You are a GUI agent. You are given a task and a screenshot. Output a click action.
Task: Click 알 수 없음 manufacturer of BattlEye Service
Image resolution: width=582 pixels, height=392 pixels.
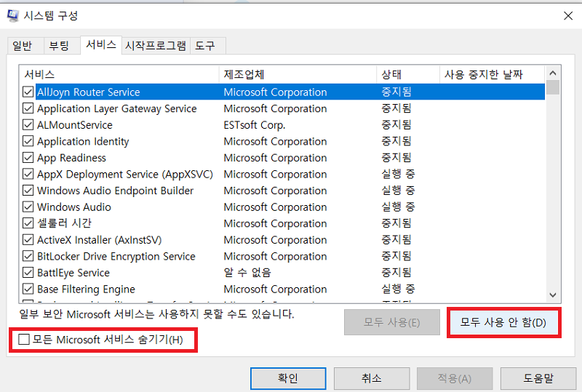click(x=247, y=273)
